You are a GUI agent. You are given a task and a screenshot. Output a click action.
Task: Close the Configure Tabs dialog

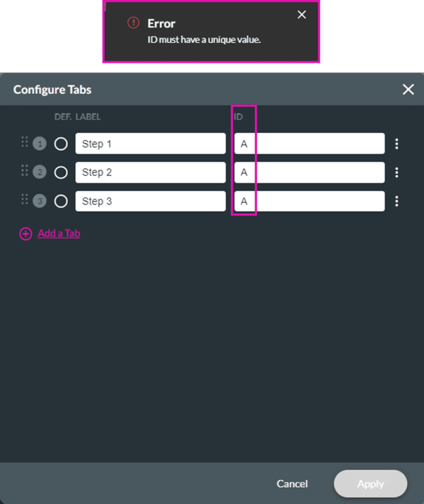408,89
